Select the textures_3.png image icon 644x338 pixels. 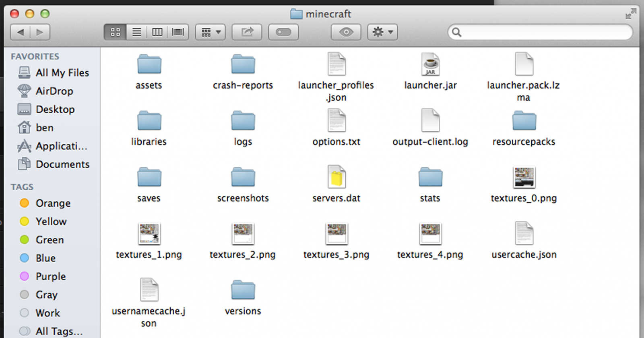coord(336,234)
